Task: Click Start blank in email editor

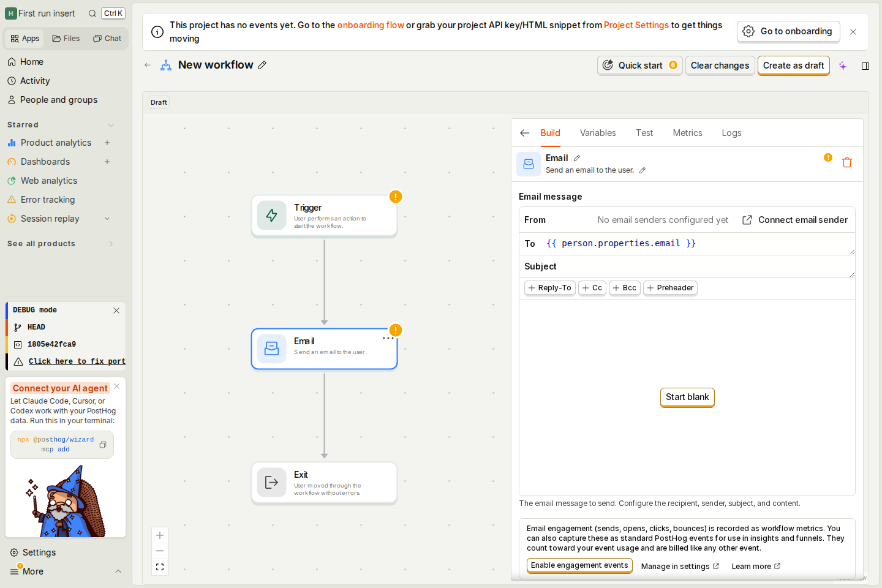Action: [x=687, y=397]
